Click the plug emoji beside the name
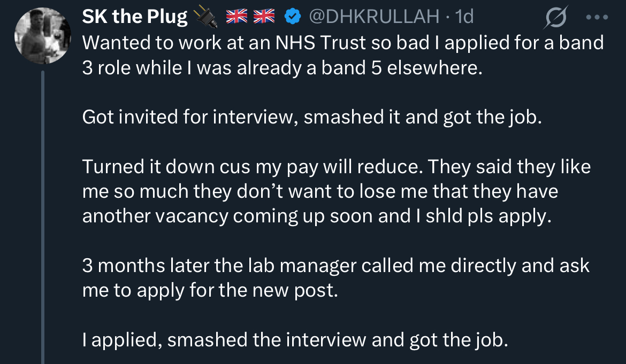626x364 pixels. coord(205,18)
